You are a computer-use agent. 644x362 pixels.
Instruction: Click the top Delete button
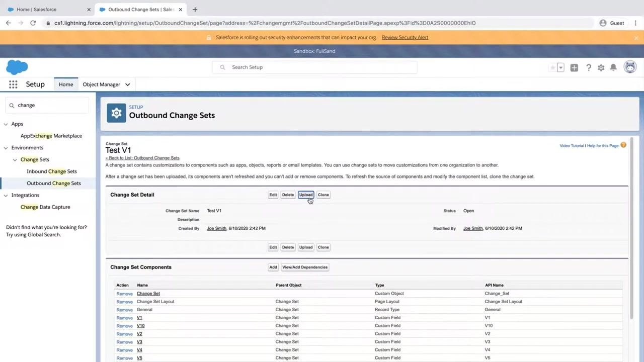pos(288,195)
